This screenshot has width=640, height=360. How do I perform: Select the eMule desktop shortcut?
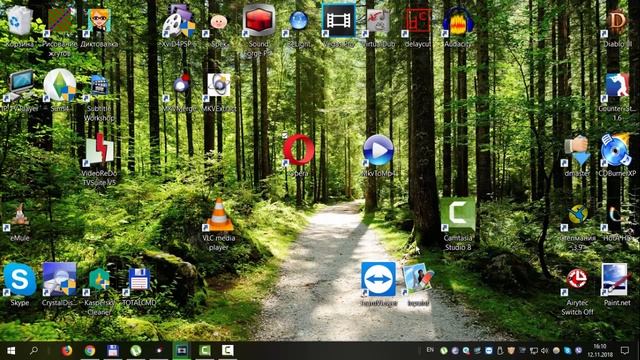pyautogui.click(x=19, y=216)
